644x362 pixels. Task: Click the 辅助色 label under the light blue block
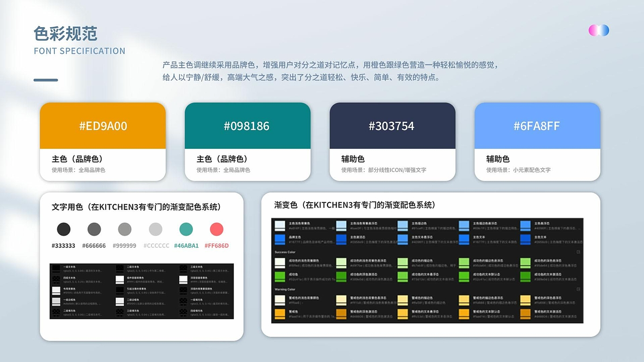[498, 159]
